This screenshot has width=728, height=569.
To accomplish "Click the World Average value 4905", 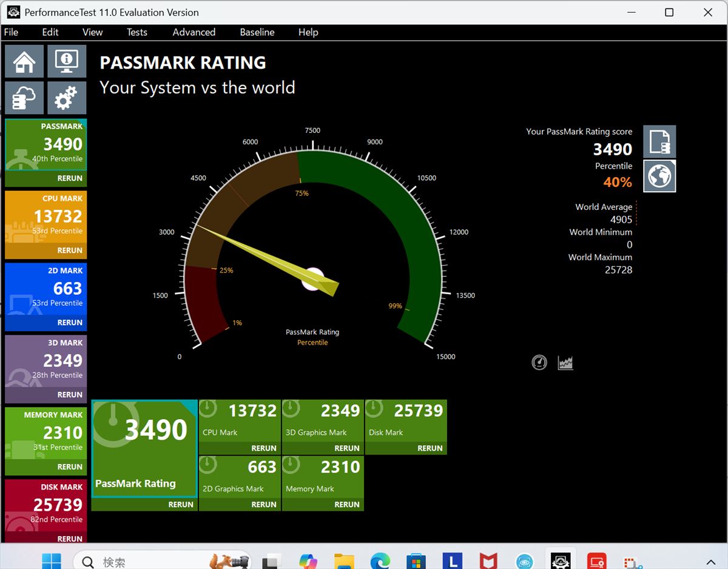I will pos(621,220).
